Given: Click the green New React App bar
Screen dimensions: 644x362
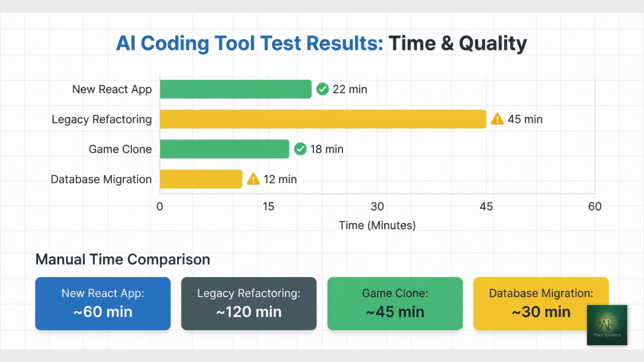Looking at the screenshot, I should (235, 89).
